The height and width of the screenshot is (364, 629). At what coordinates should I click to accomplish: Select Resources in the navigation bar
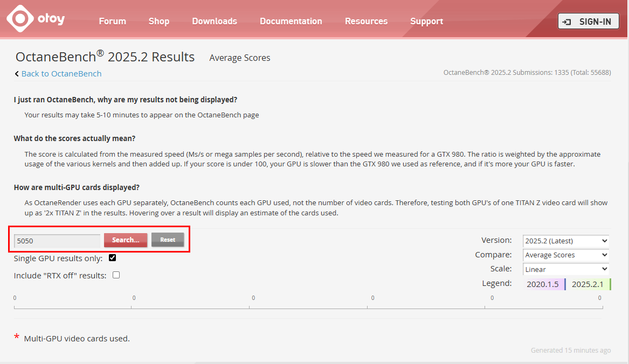(x=367, y=21)
